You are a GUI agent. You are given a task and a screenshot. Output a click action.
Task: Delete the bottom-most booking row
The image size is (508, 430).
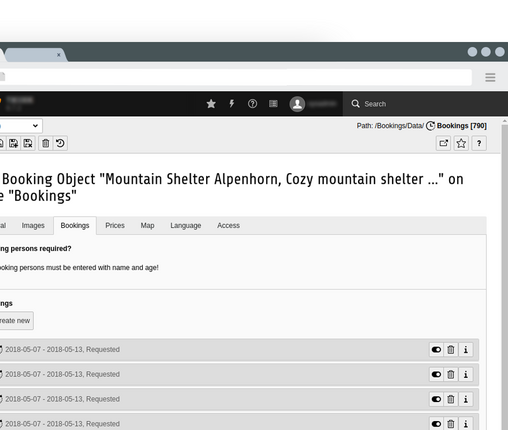point(451,423)
